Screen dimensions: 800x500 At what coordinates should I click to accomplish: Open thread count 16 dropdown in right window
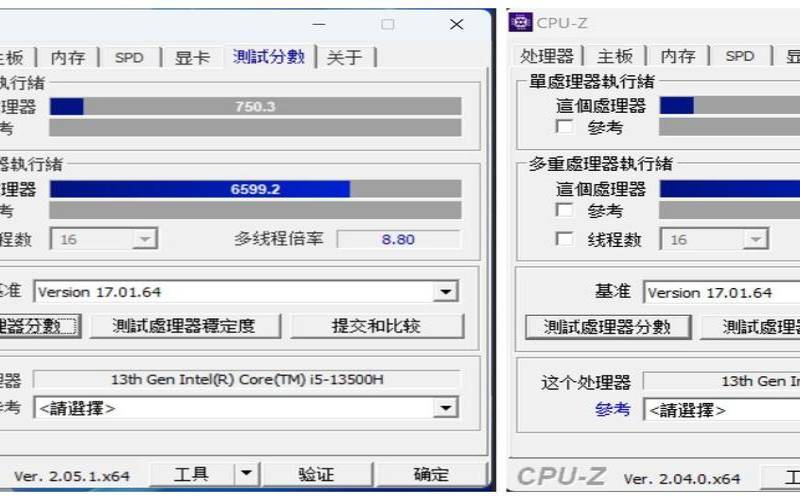(714, 239)
